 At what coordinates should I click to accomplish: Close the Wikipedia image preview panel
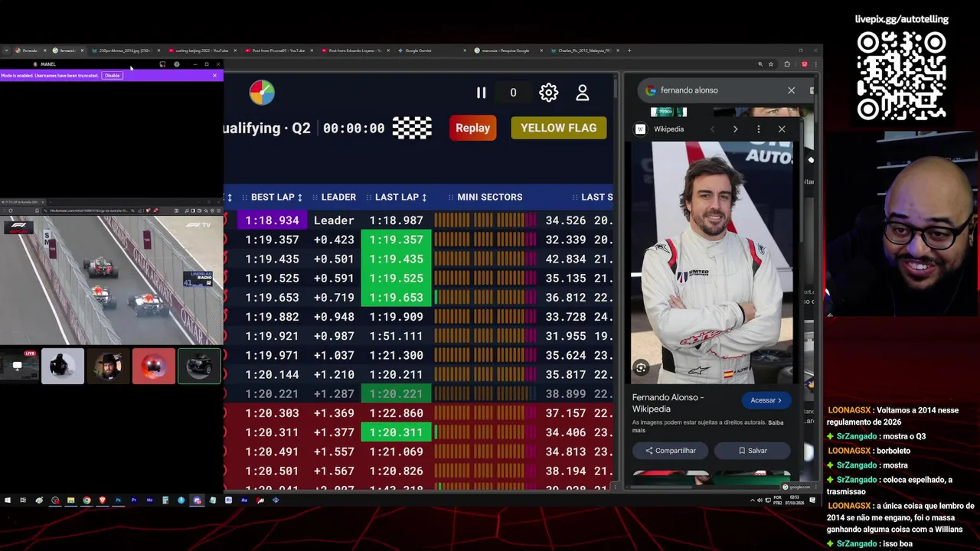[x=782, y=129]
